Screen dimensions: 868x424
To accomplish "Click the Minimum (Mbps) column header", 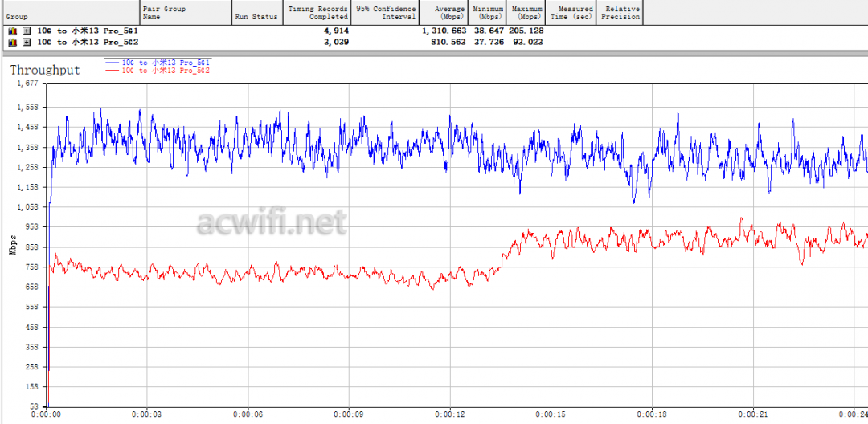I will pyautogui.click(x=489, y=13).
